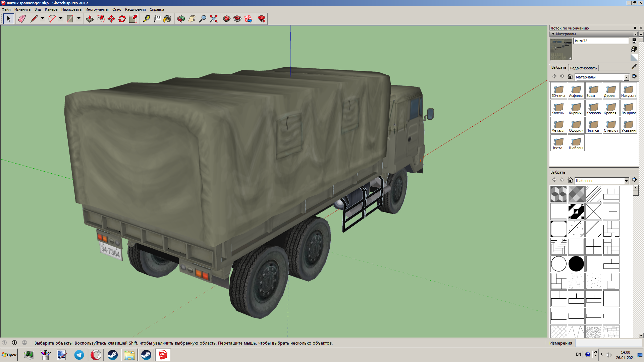This screenshot has height=362, width=644.
Task: Select the solid black circle pattern swatch
Action: click(x=576, y=264)
